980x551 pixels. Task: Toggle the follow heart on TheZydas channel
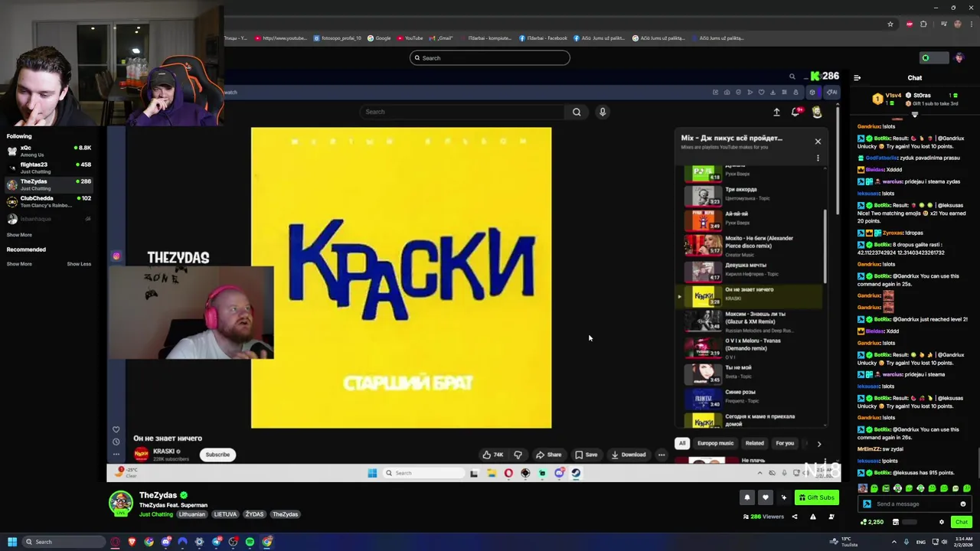coord(765,497)
